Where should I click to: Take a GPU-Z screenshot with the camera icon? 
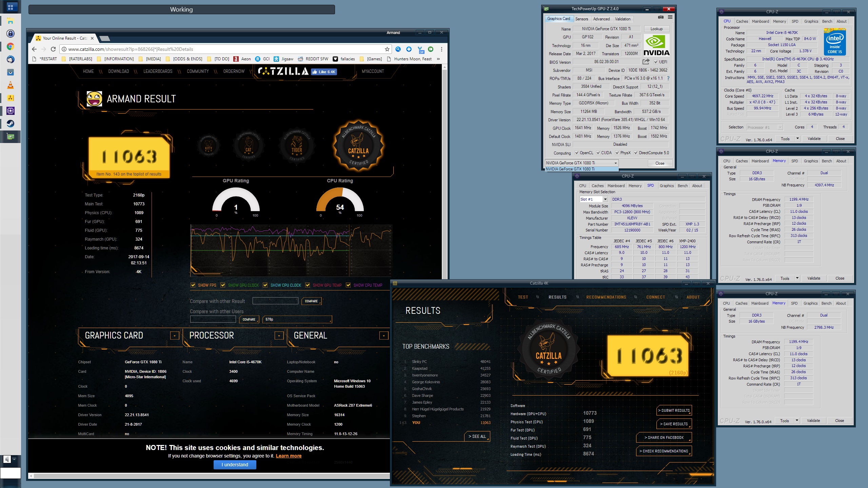(661, 17)
